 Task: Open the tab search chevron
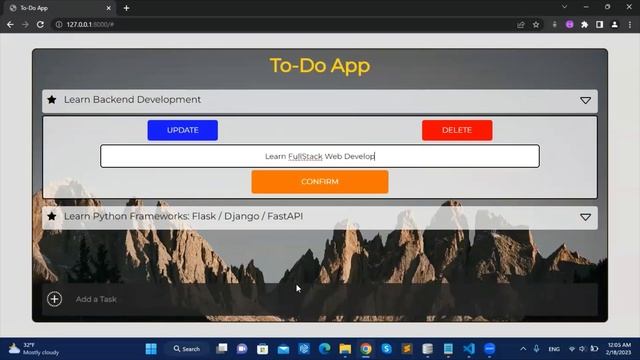point(564,7)
